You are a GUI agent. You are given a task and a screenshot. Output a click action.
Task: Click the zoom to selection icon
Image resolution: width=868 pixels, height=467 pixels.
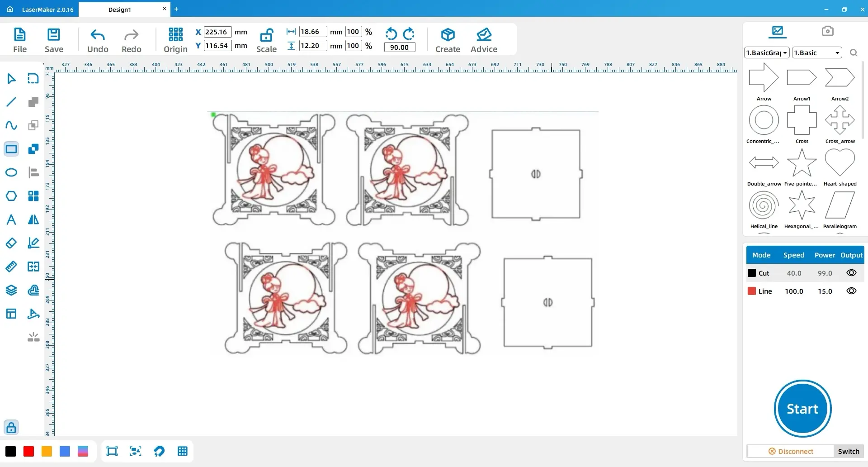click(x=135, y=451)
